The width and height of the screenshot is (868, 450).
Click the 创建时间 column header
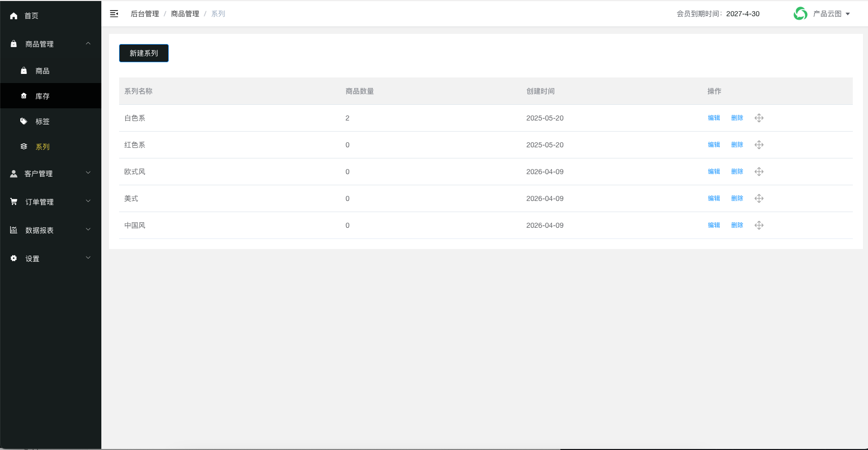[x=541, y=91]
